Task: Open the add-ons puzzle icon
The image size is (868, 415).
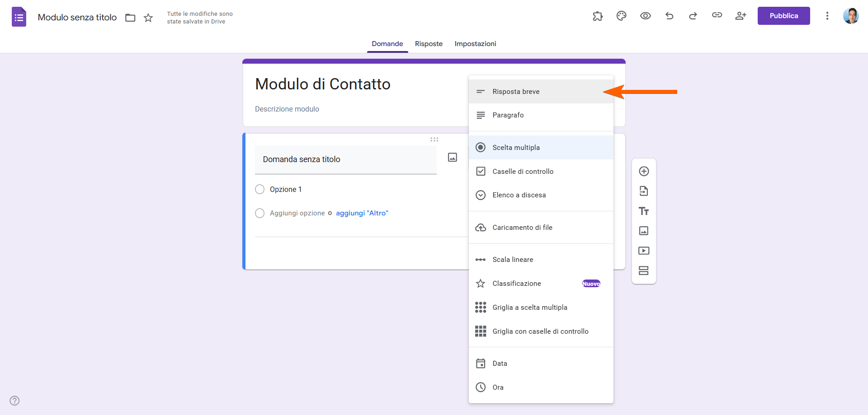Action: 598,16
